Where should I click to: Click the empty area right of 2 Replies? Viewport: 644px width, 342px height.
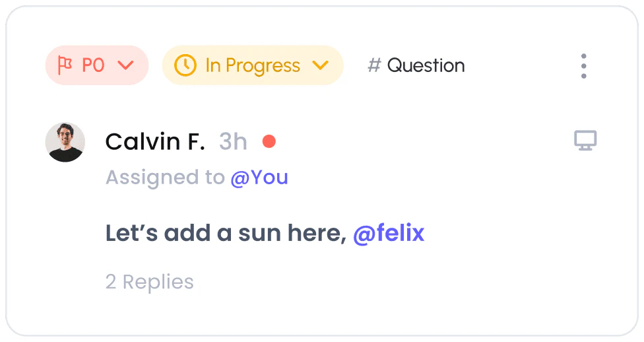[396, 282]
